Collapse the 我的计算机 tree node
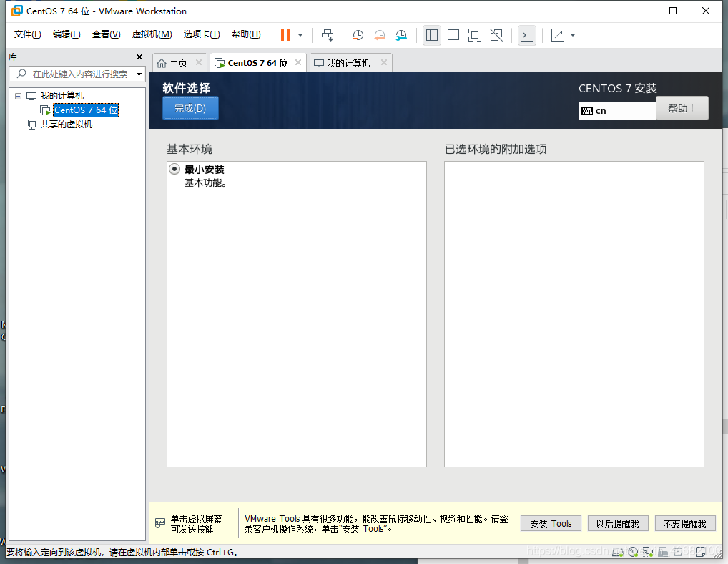 (18, 96)
